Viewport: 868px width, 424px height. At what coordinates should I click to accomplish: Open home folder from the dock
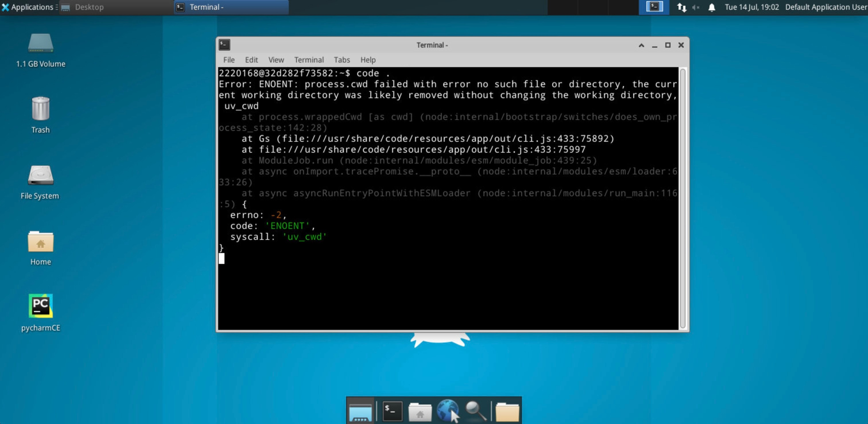click(420, 412)
